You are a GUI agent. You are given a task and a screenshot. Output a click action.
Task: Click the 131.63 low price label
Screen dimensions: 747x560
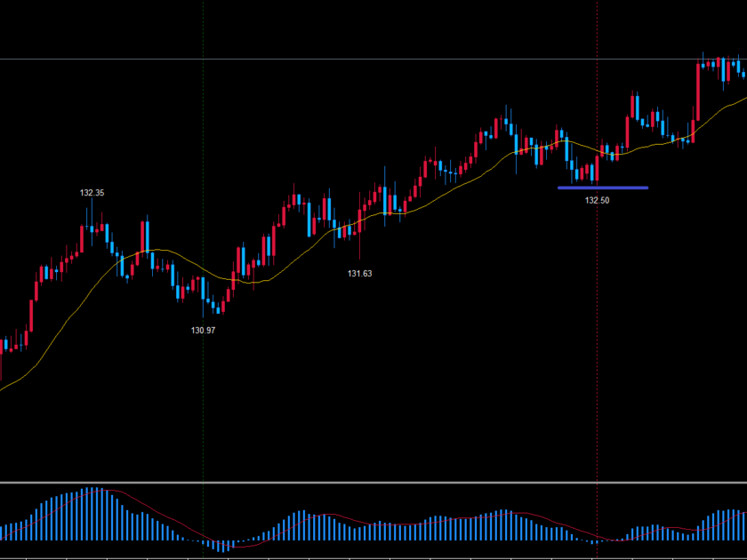click(359, 274)
